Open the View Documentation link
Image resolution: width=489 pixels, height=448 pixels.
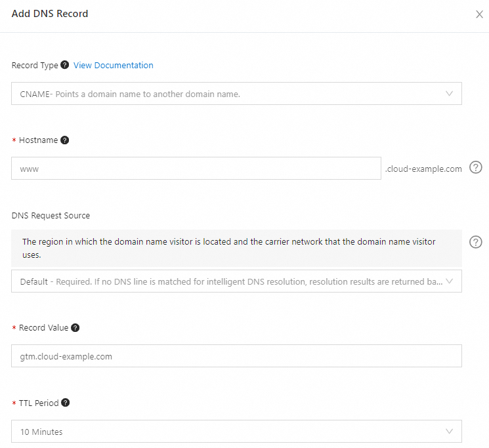(x=114, y=66)
